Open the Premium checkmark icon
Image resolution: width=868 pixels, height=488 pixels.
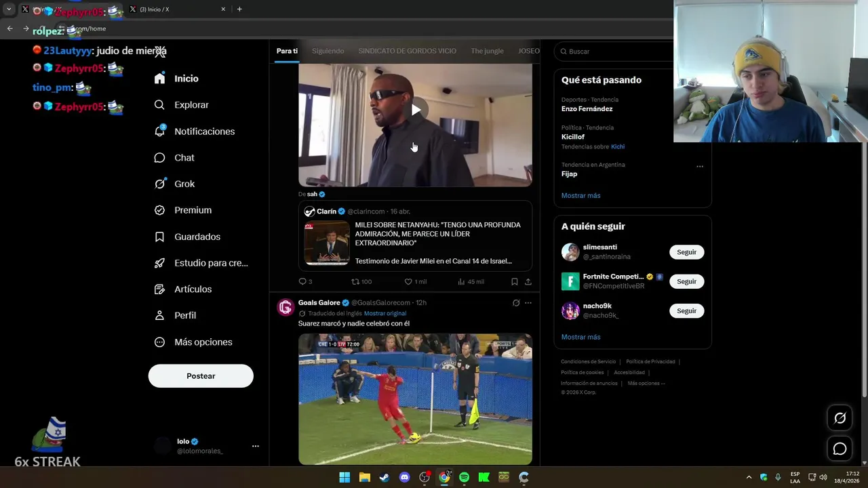coord(159,210)
